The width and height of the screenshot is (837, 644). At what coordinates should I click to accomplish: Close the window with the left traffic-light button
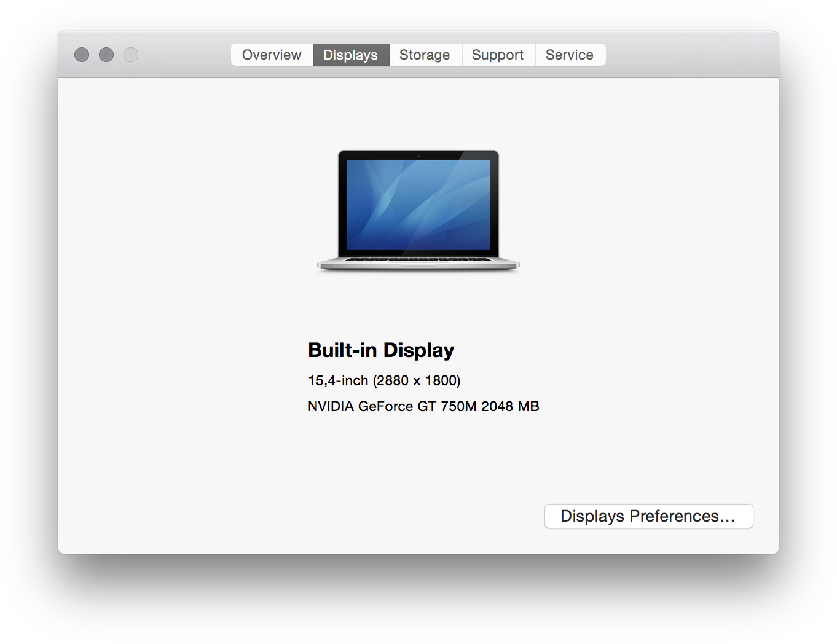point(82,55)
